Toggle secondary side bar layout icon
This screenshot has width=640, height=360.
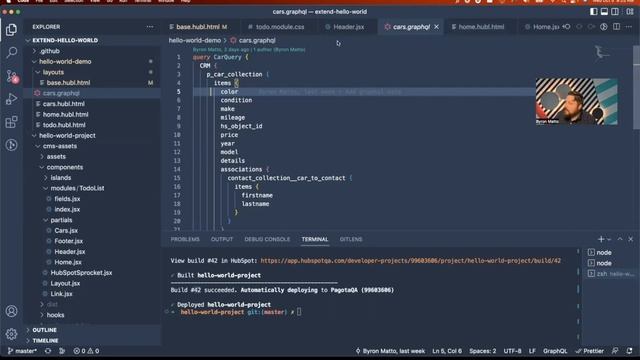tap(615, 11)
